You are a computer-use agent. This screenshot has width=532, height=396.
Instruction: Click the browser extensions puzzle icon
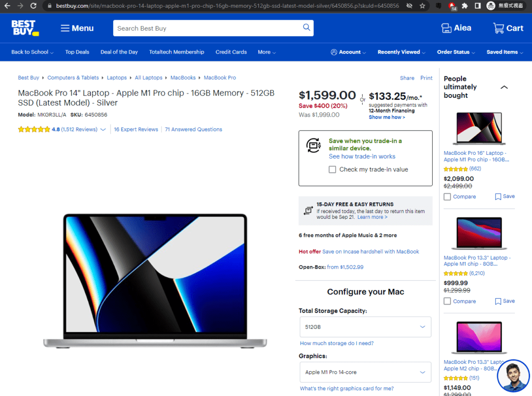[464, 6]
